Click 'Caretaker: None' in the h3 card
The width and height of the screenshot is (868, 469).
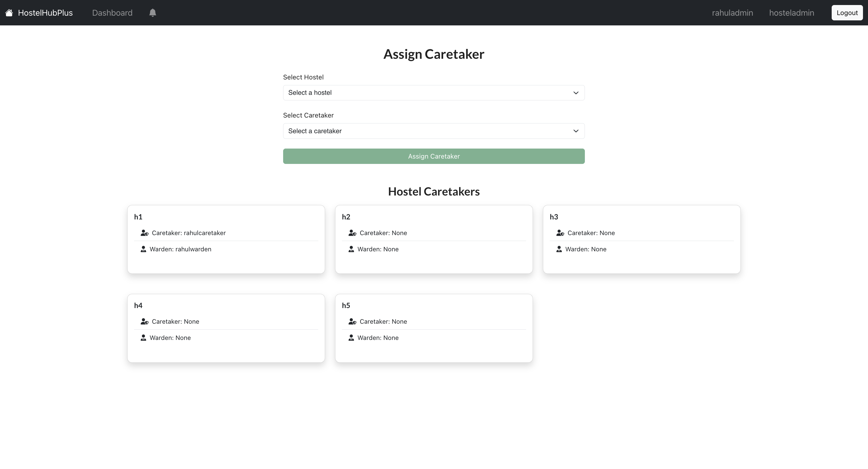591,233
